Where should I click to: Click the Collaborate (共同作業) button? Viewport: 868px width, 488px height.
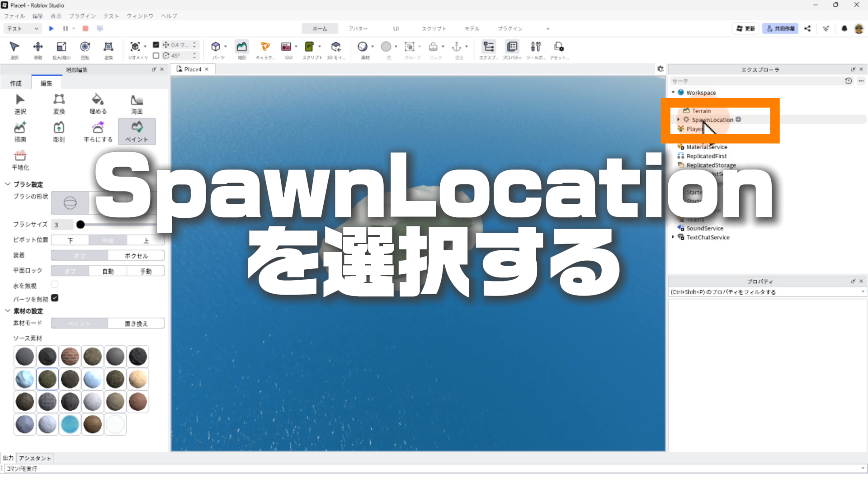coord(780,28)
